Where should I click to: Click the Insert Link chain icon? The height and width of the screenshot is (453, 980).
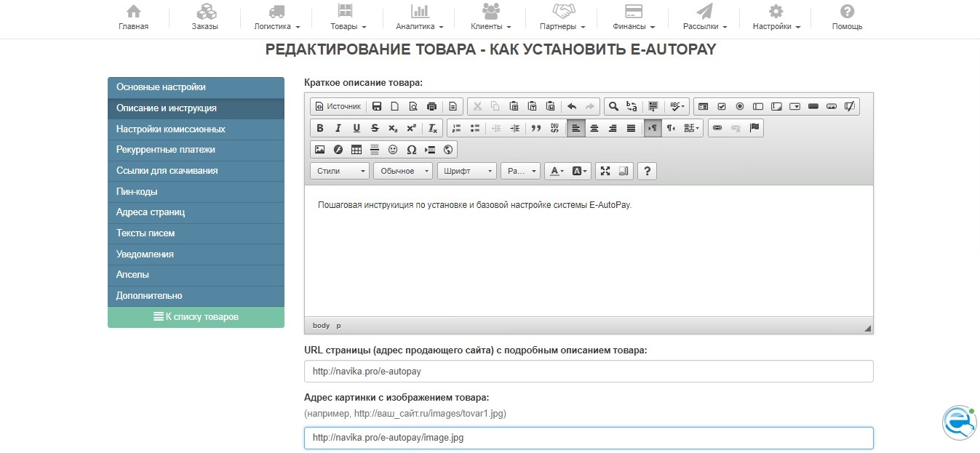tap(717, 128)
